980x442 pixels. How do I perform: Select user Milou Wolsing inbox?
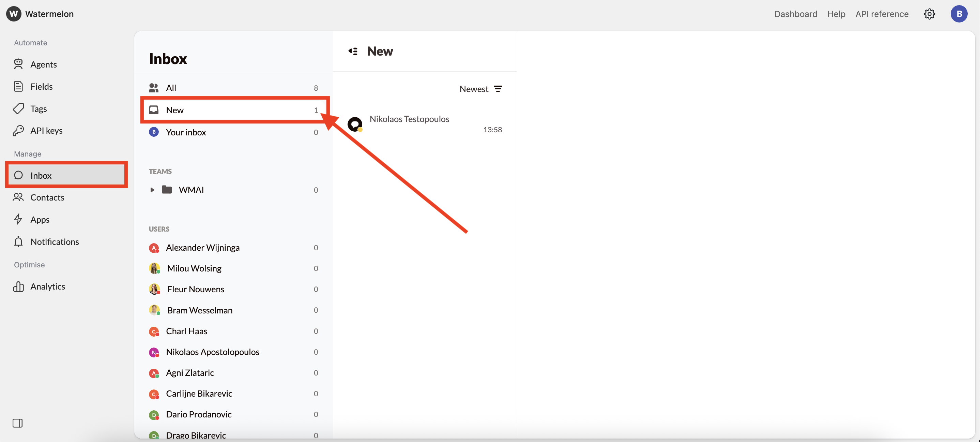[194, 268]
